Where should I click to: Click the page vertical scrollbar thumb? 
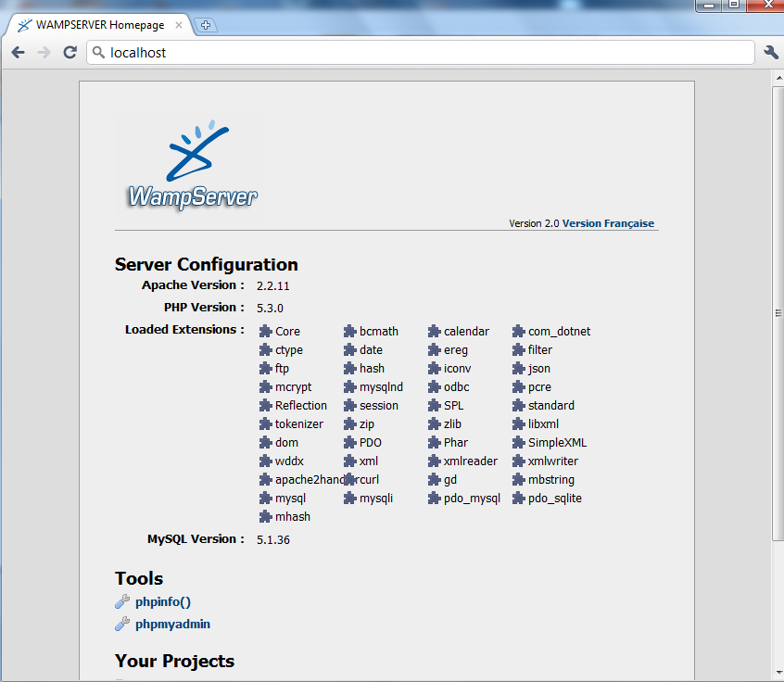[x=778, y=313]
